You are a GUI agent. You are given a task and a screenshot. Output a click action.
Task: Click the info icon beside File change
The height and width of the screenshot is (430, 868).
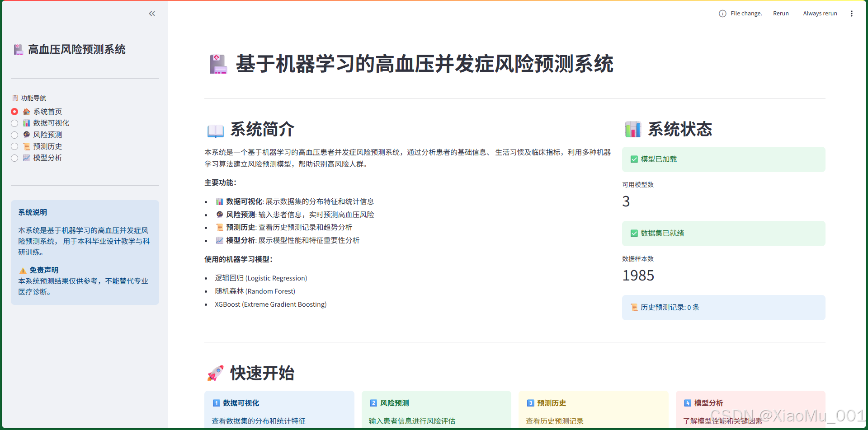[x=722, y=13]
